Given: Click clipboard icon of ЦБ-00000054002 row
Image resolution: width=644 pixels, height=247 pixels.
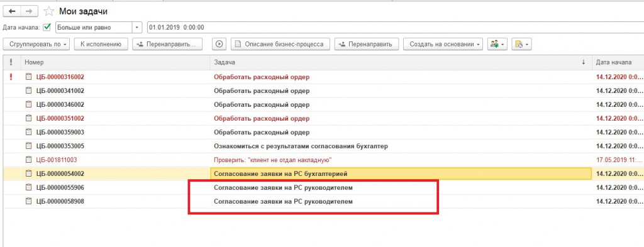Looking at the screenshot, I should click(x=28, y=173).
